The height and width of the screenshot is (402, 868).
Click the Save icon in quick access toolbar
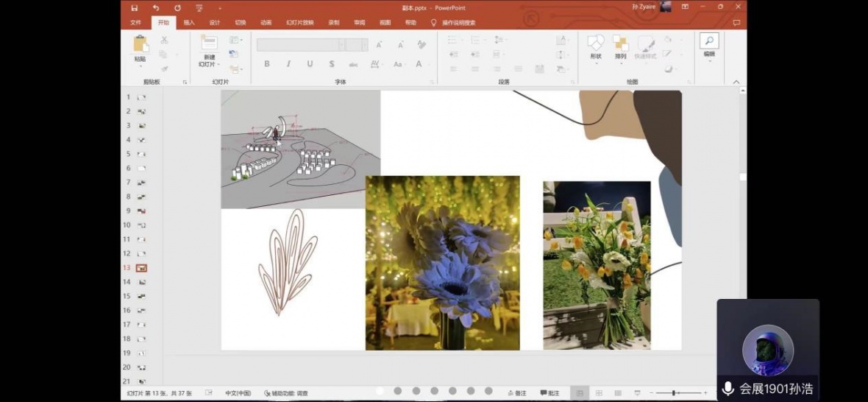coord(134,7)
